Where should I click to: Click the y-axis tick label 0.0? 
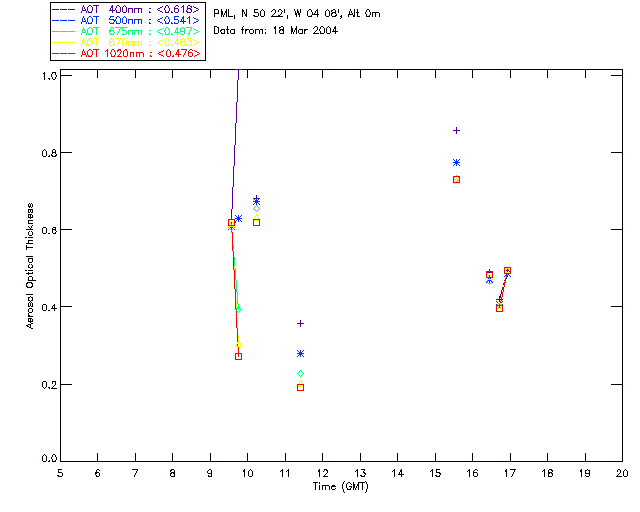click(49, 459)
